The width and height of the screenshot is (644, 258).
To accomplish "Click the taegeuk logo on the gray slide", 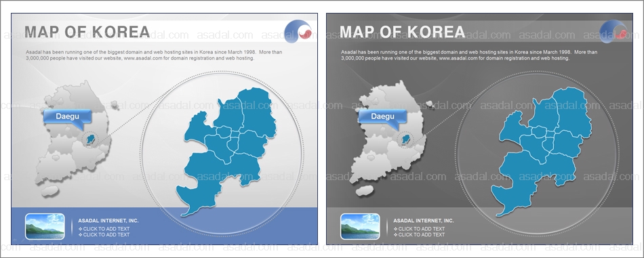I will coord(613,31).
